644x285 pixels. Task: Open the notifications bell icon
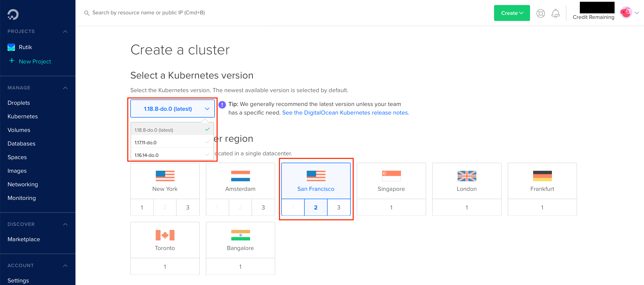[556, 13]
